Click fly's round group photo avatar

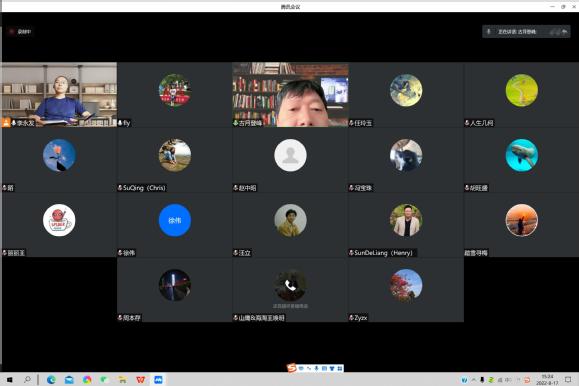[x=175, y=90]
